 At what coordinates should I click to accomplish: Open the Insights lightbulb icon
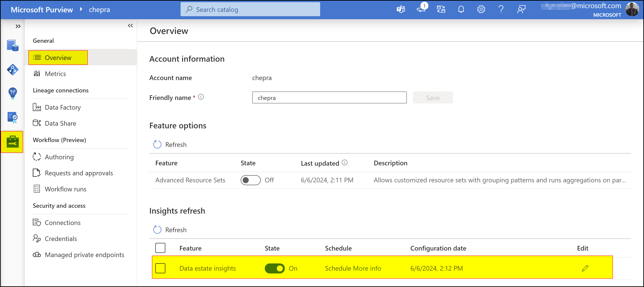pos(13,93)
